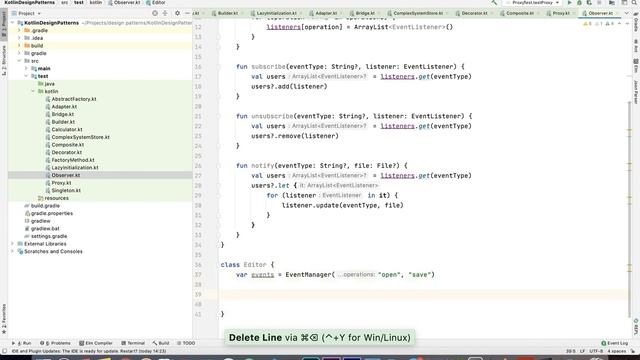640x360 pixels.
Task: Select Singleton.kt in project tree
Action: [66, 191]
